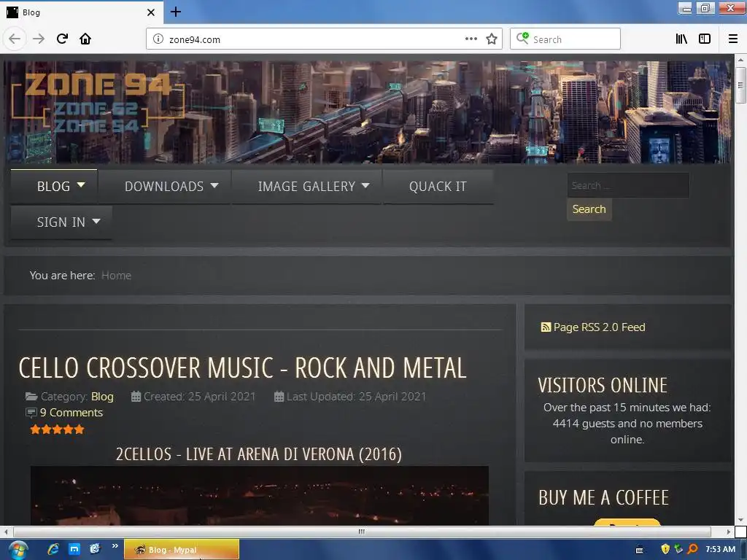Click the horizontal scrollbar left arrow
This screenshot has height=560, width=747.
click(6, 532)
